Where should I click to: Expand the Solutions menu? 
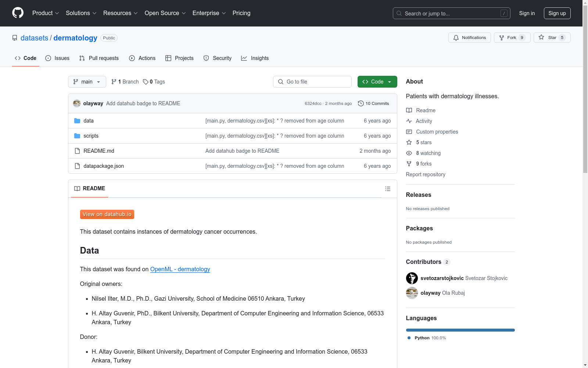[x=81, y=13]
